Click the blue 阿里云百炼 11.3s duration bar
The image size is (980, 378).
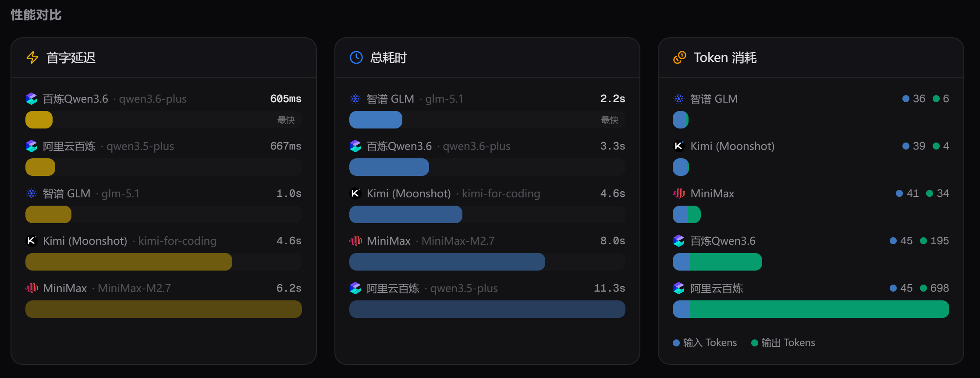click(x=487, y=309)
